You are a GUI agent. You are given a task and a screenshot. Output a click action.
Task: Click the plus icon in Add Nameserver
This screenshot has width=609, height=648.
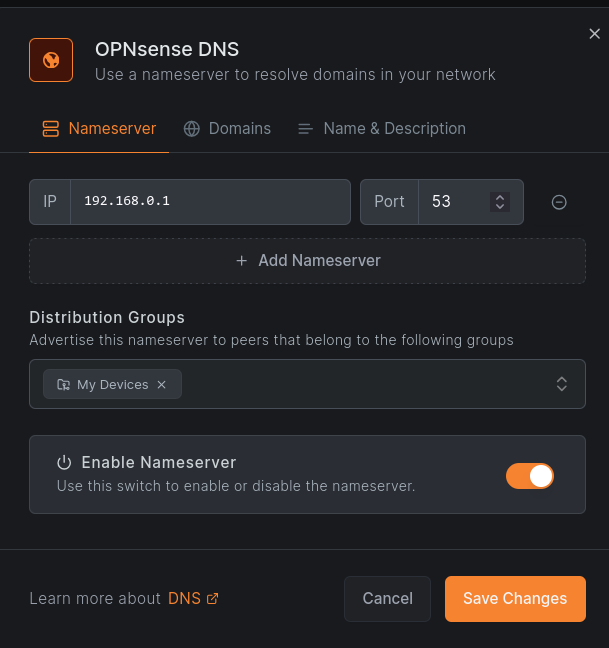tap(241, 261)
